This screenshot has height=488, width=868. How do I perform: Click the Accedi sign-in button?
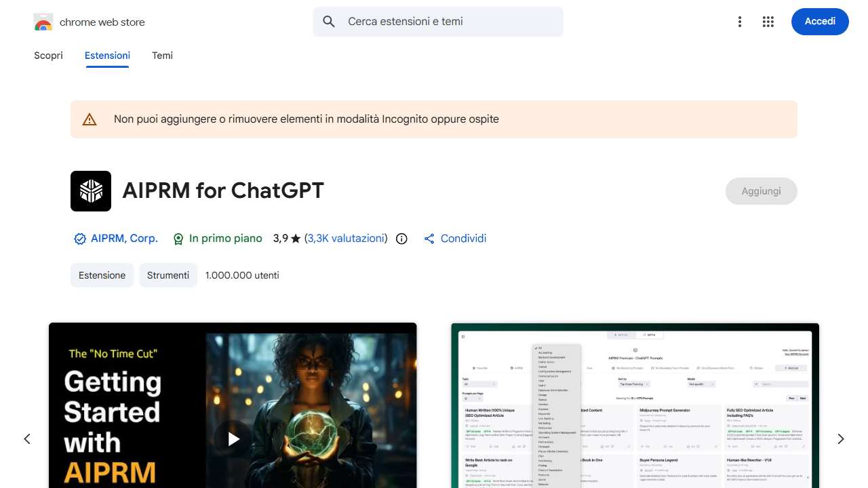click(x=820, y=22)
